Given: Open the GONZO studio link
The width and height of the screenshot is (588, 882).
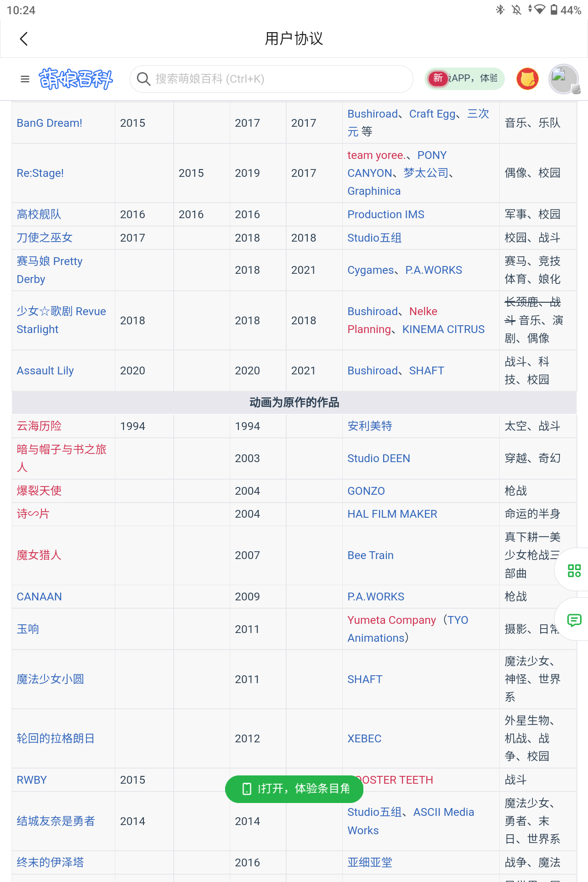Looking at the screenshot, I should click(x=366, y=491).
